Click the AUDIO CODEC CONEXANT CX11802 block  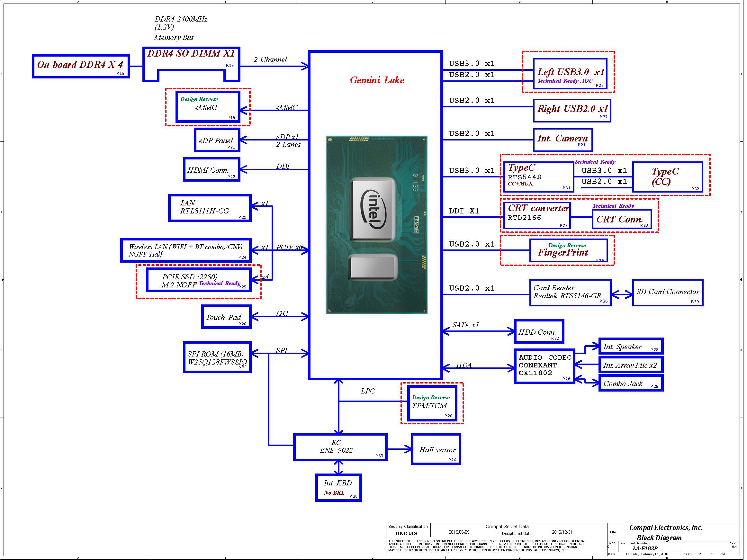544,366
